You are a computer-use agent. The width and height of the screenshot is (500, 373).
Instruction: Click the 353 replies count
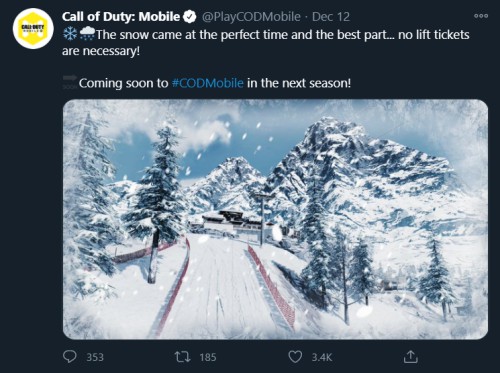point(95,357)
